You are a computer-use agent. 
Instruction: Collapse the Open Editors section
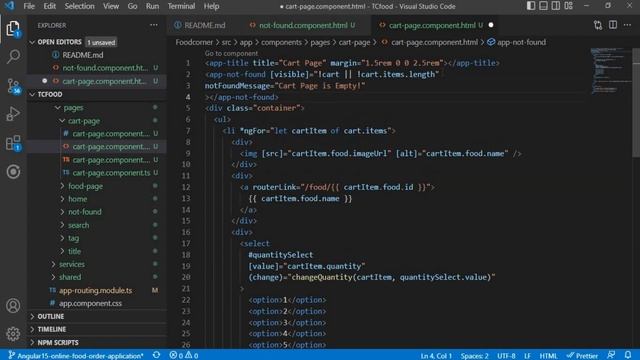(x=32, y=42)
